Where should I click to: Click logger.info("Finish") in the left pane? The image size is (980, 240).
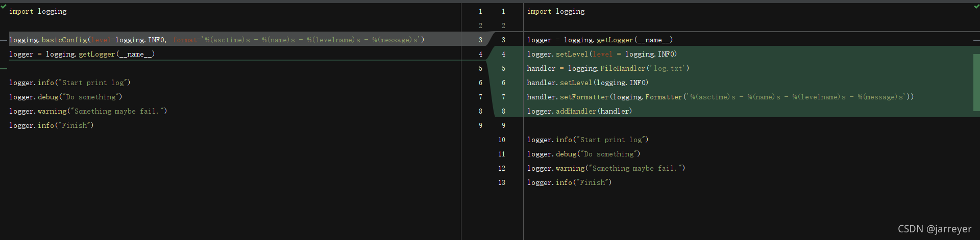[51, 125]
